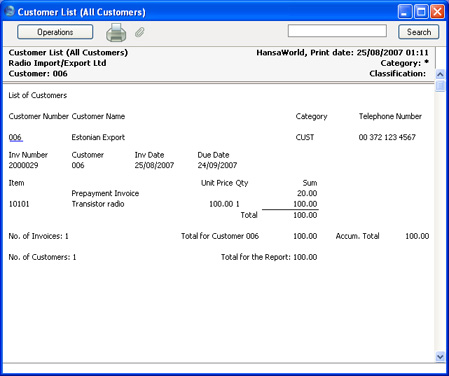Click scrollbar down arrow
The height and width of the screenshot is (376, 449).
click(440, 357)
